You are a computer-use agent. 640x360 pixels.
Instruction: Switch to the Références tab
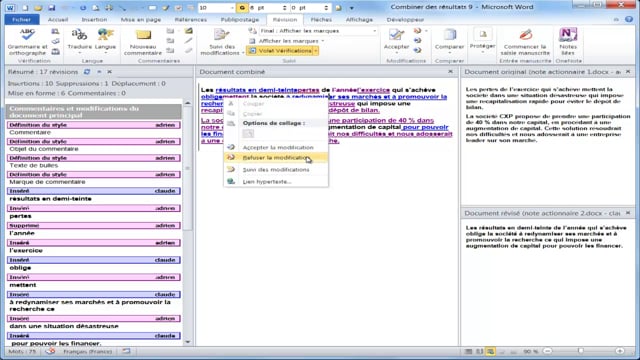191,19
